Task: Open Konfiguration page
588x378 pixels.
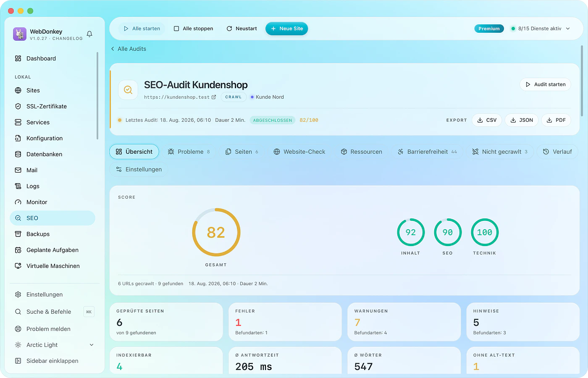Action: (x=52, y=138)
